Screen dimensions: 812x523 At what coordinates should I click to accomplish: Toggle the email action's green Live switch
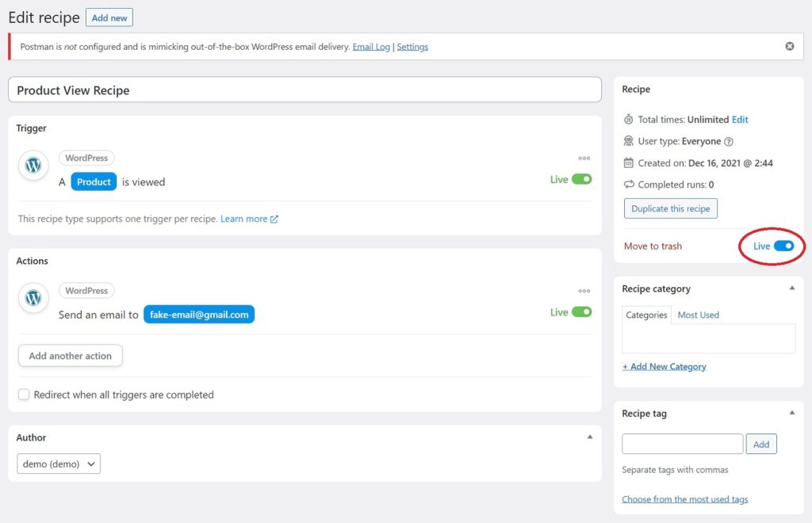(581, 312)
